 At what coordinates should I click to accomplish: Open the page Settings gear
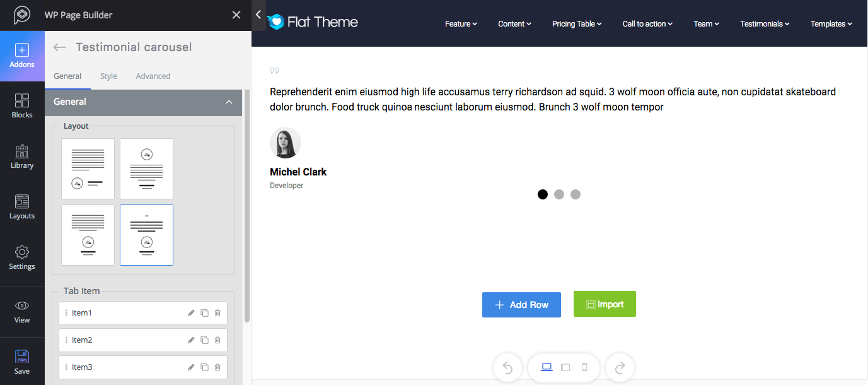click(x=22, y=258)
